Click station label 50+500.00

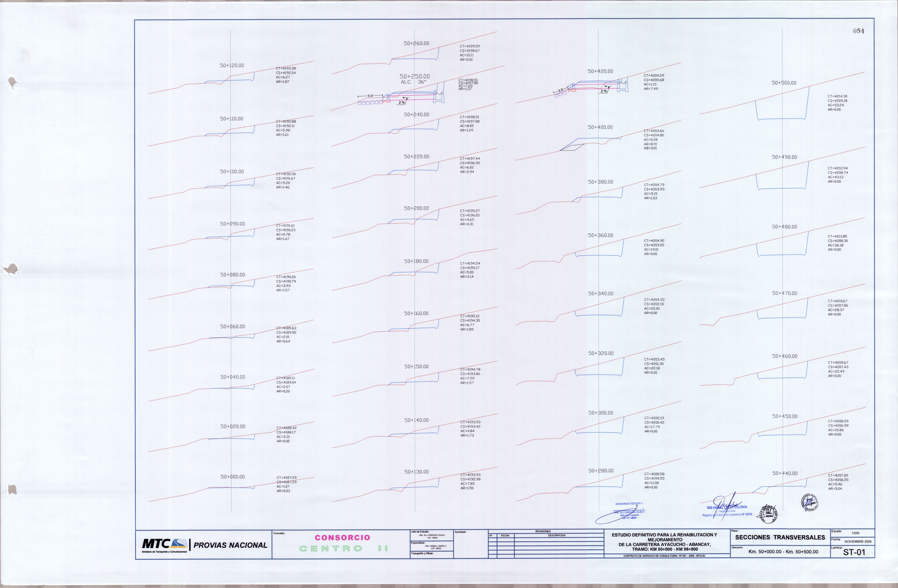click(x=784, y=83)
